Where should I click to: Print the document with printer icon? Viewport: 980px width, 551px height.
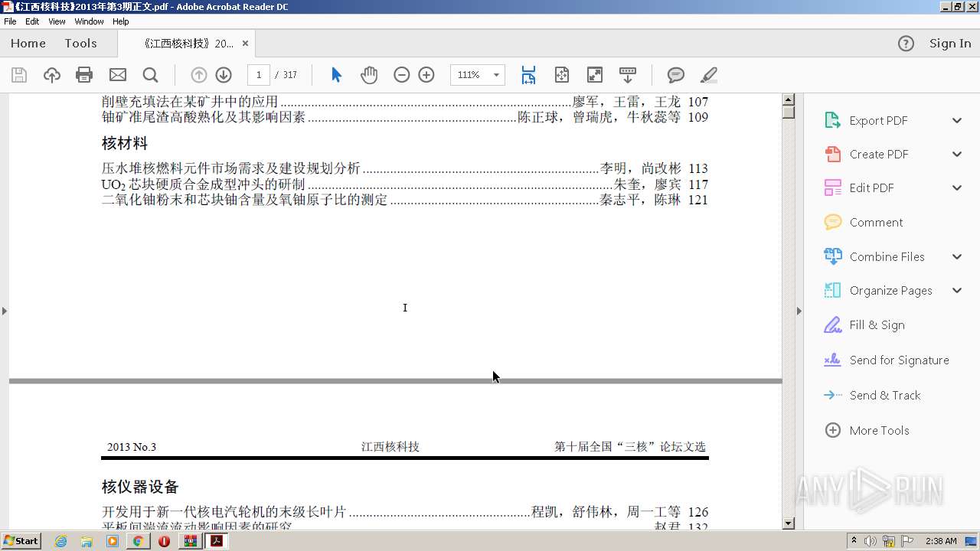84,75
